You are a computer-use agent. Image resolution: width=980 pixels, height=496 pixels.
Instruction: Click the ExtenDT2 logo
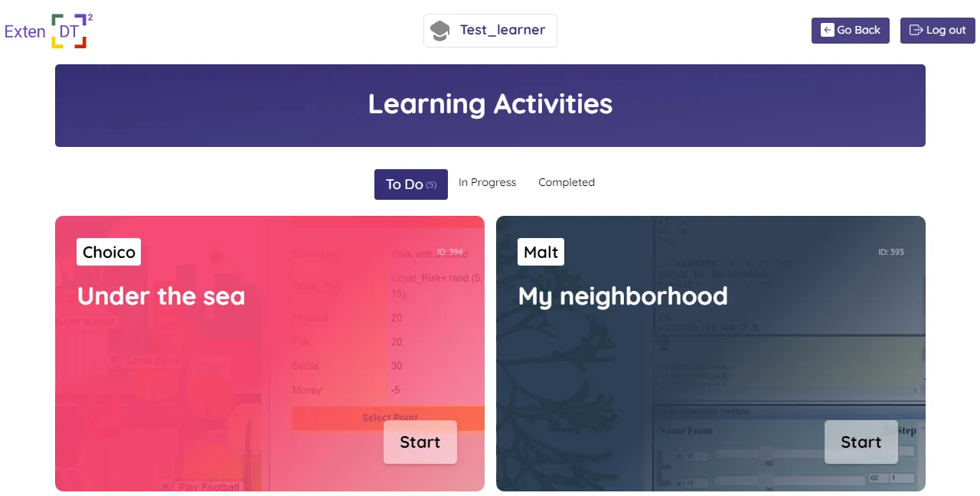click(x=49, y=31)
